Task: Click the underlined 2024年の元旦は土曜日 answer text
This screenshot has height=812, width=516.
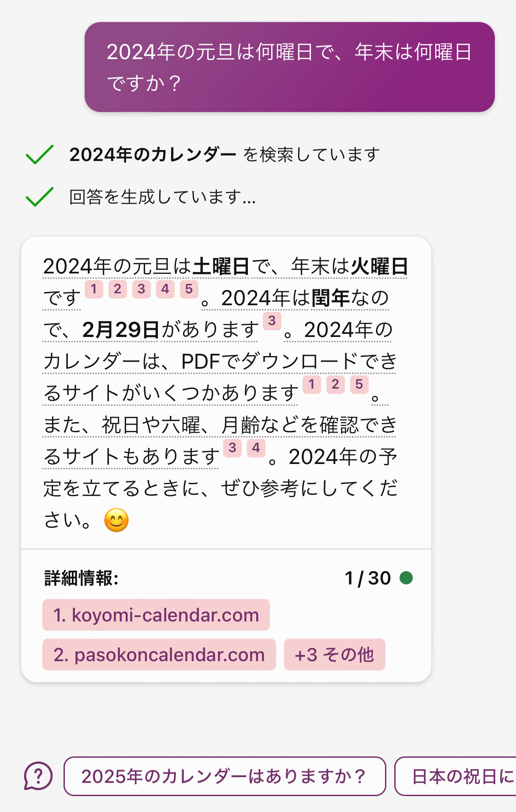Action: [x=146, y=267]
